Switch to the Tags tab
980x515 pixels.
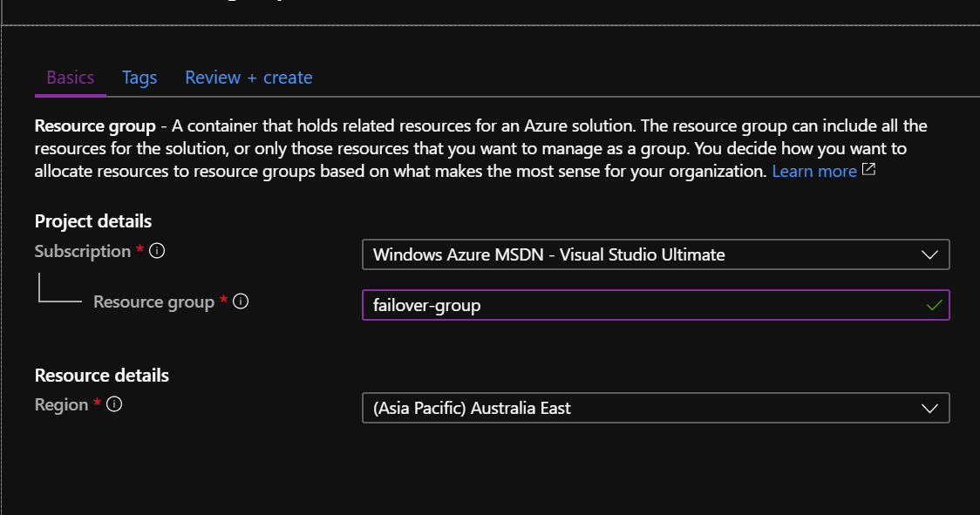[140, 77]
